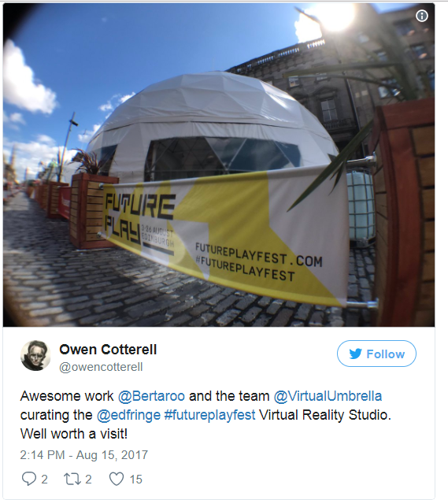Open the @VirtualUmbrella mention link
The width and height of the screenshot is (448, 500).
click(328, 396)
